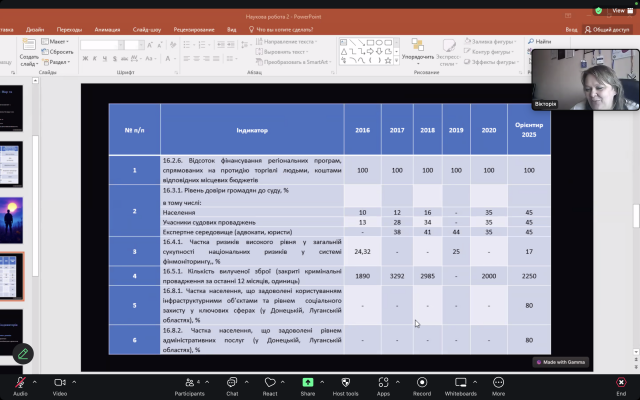Select the star shape in gallery
This screenshot has width=640, height=400.
coord(388,61)
